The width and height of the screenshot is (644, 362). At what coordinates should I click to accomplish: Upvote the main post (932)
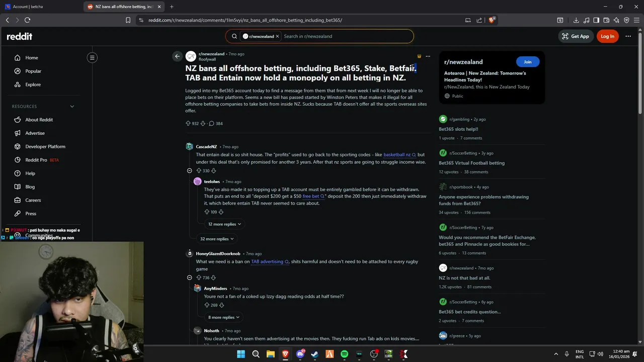tap(188, 123)
